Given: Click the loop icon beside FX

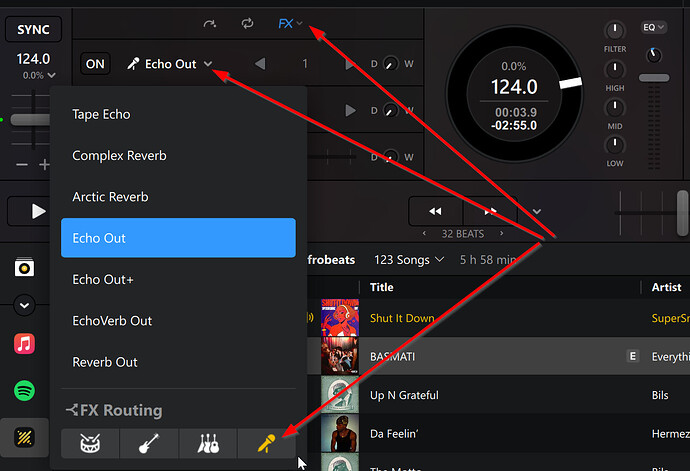Looking at the screenshot, I should (247, 23).
